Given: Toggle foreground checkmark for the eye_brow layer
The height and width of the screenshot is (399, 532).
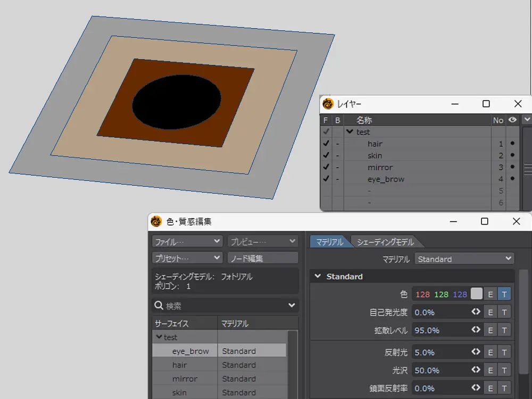Looking at the screenshot, I should pos(326,179).
